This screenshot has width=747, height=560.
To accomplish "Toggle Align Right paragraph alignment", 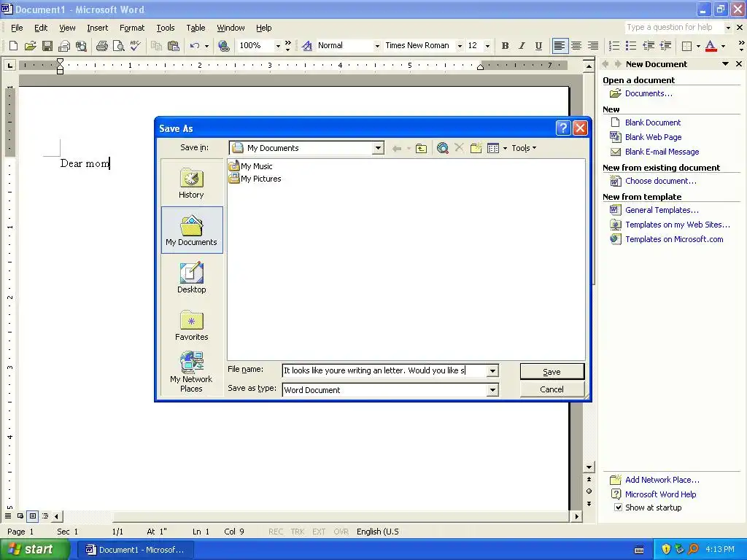I will 593,46.
